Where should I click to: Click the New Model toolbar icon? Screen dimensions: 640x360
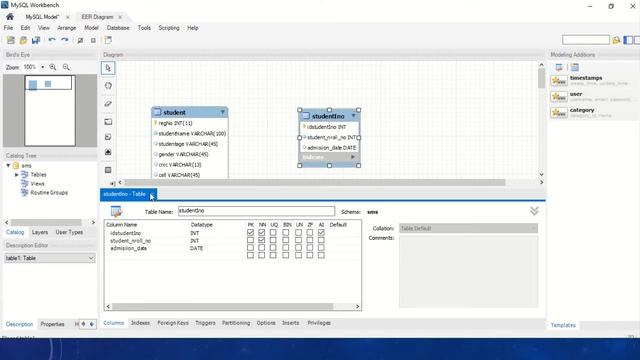tap(11, 40)
